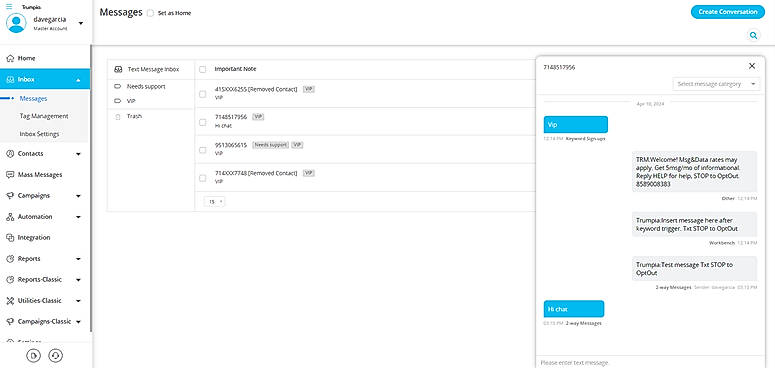Viewport: 775px width, 368px height.
Task: Click the refresh icon at sidebar bottom
Action: click(55, 356)
